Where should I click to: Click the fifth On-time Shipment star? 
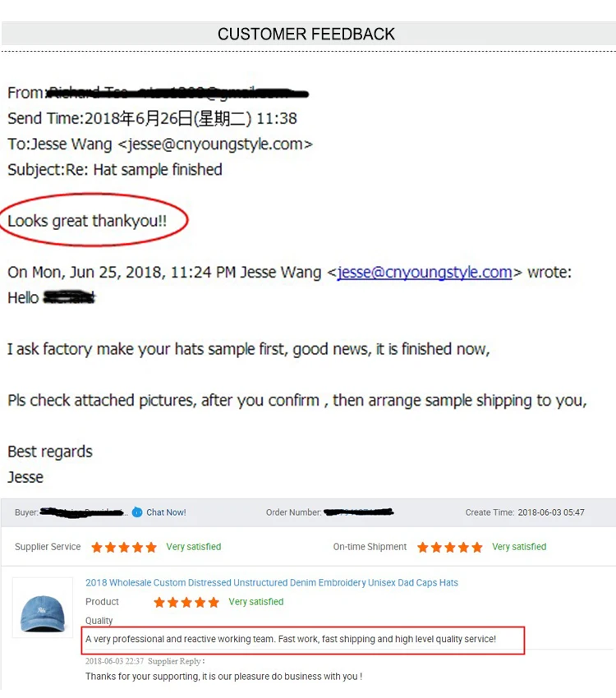click(x=477, y=547)
